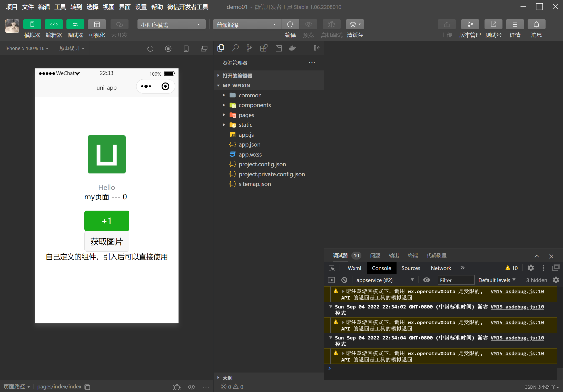The width and height of the screenshot is (563, 392).
Task: Expand the 大纲 outline section
Action: tap(269, 378)
